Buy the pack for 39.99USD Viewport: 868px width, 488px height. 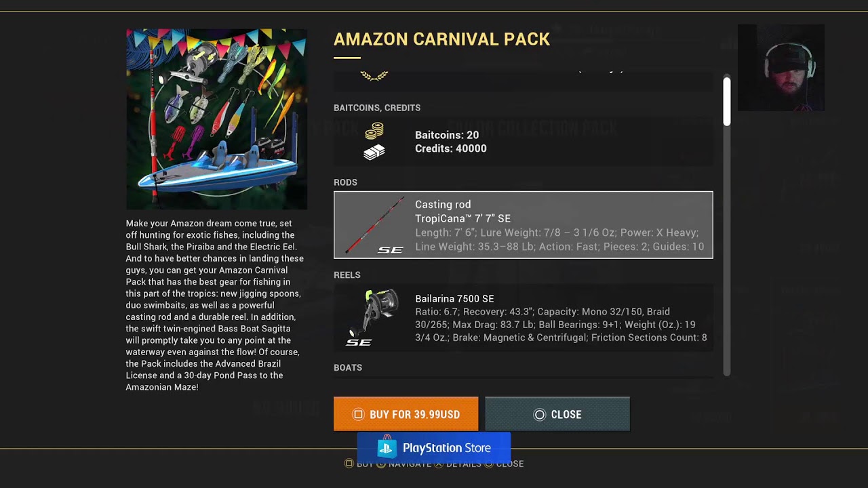[x=406, y=414]
